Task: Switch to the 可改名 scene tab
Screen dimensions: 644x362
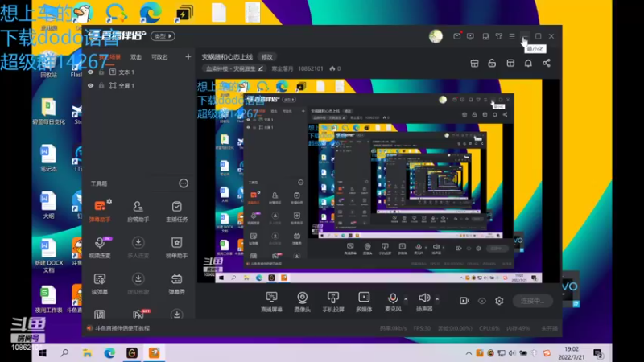Action: click(159, 57)
